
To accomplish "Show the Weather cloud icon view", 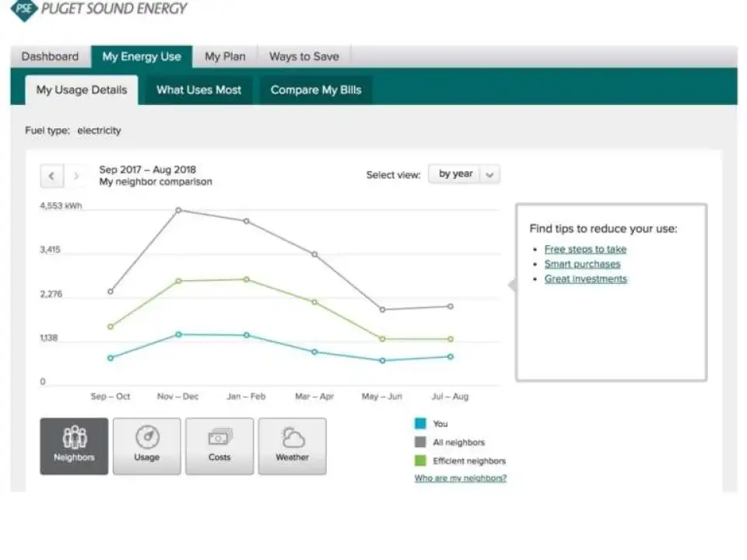I will (292, 446).
